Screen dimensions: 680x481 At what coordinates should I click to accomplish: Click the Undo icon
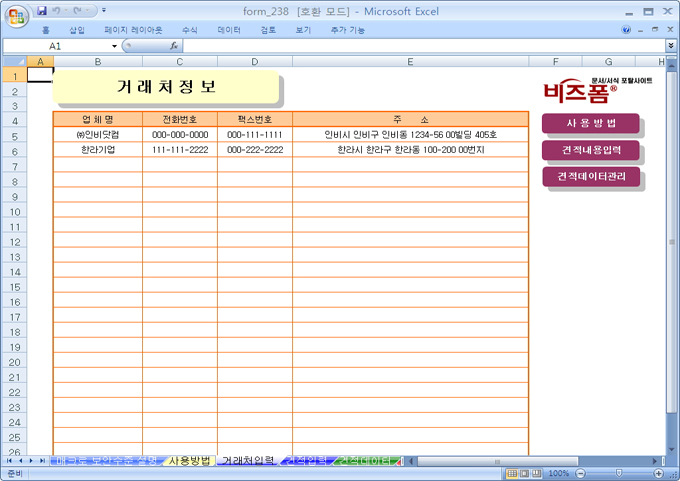point(59,11)
